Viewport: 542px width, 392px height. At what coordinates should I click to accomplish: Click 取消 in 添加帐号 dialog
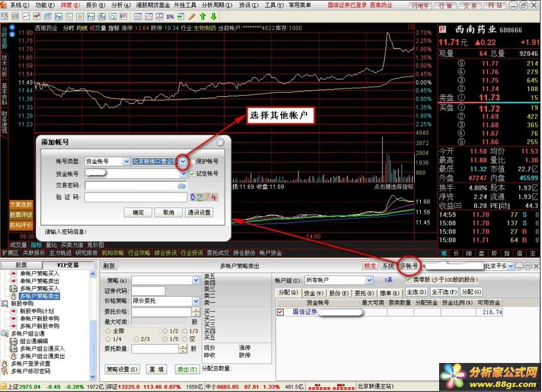click(168, 212)
